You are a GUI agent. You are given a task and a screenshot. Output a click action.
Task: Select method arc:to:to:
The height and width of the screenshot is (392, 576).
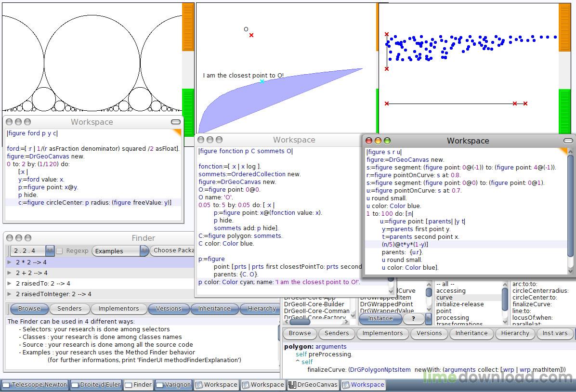524,284
